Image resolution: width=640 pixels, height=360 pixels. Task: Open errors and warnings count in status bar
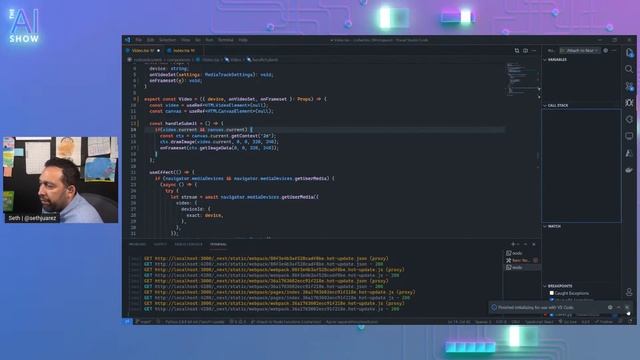(x=238, y=322)
